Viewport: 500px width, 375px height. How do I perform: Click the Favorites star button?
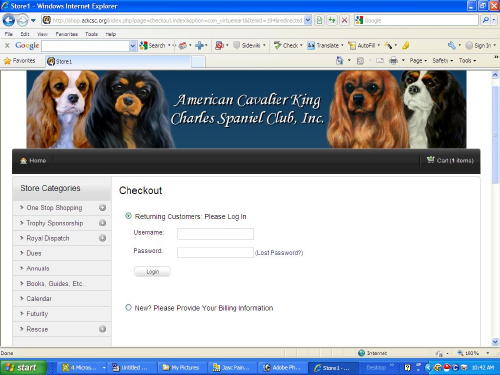(x=19, y=61)
